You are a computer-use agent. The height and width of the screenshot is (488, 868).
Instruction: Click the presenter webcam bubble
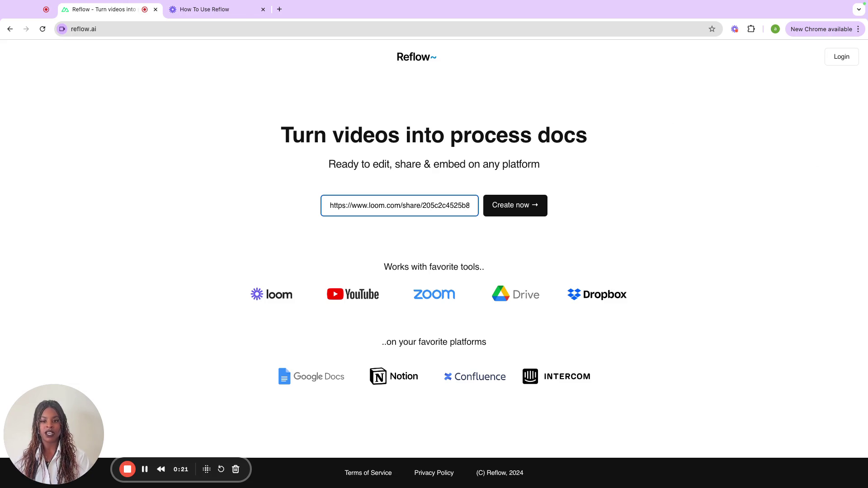tap(53, 434)
